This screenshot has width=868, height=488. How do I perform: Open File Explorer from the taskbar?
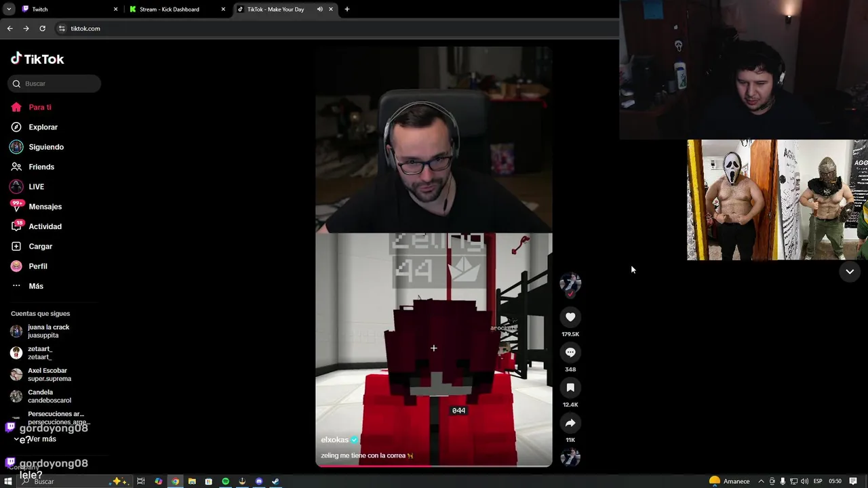pos(192,481)
